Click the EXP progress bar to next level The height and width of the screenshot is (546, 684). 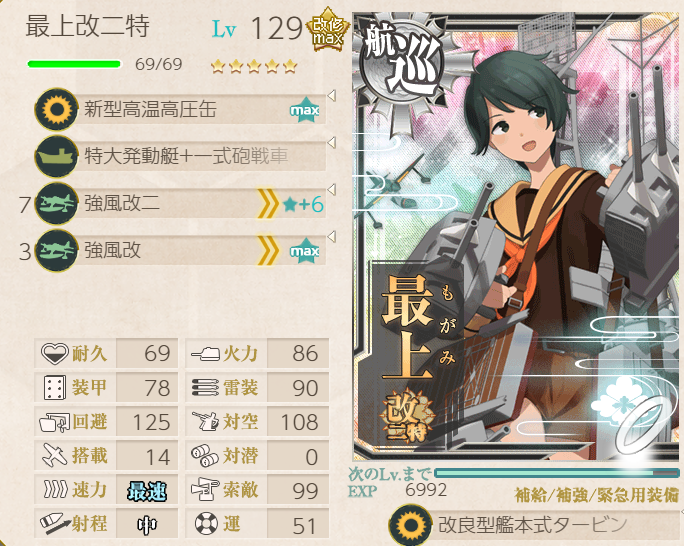click(557, 473)
